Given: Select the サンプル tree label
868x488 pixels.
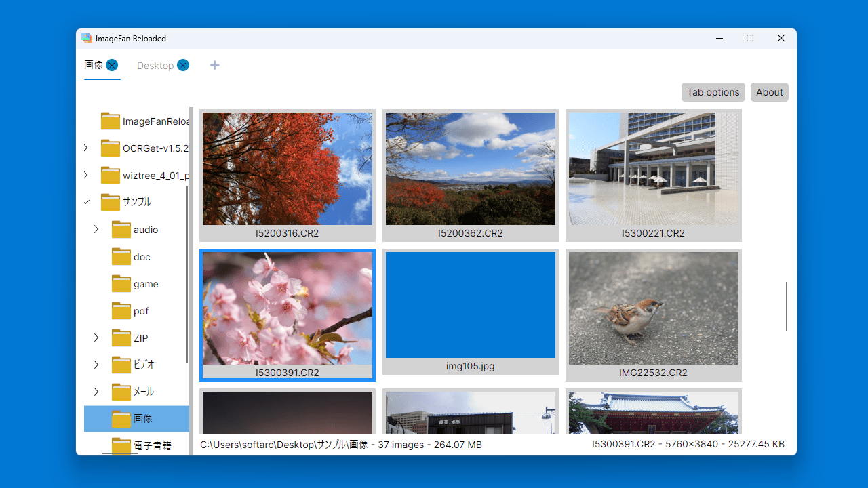Looking at the screenshot, I should click(137, 202).
